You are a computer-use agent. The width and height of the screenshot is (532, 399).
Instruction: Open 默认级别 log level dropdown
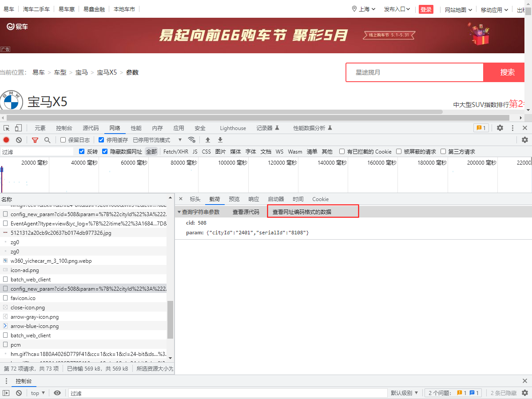405,393
